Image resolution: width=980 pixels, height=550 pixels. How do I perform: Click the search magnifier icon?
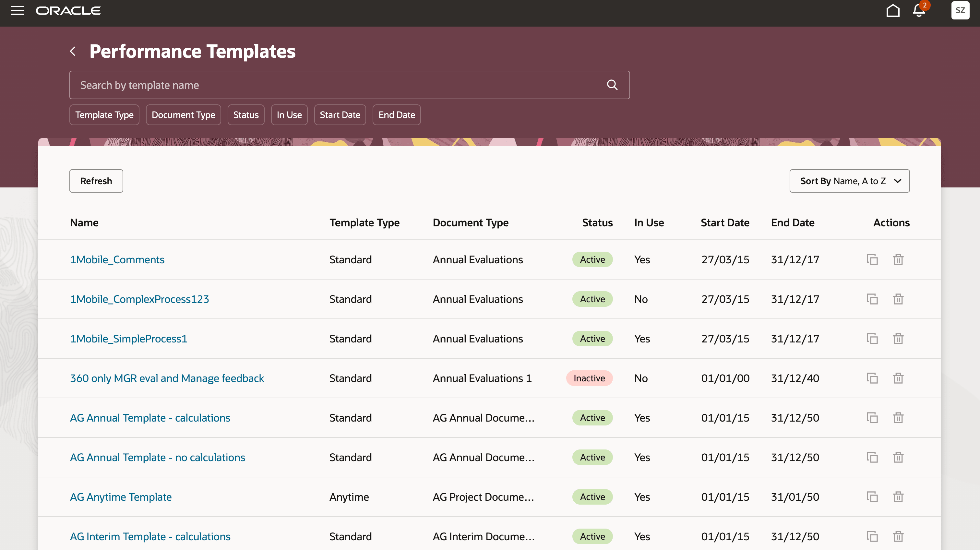(x=612, y=85)
